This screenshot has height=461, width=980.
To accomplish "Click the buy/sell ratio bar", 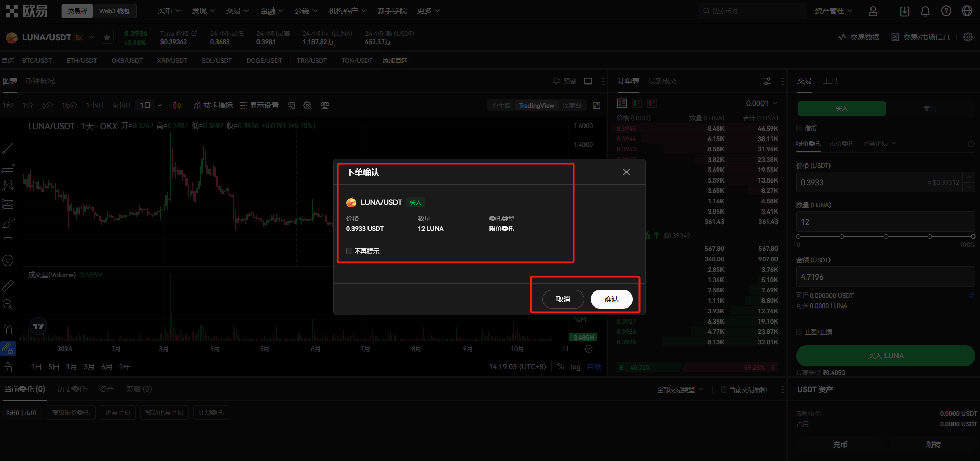I will (697, 367).
